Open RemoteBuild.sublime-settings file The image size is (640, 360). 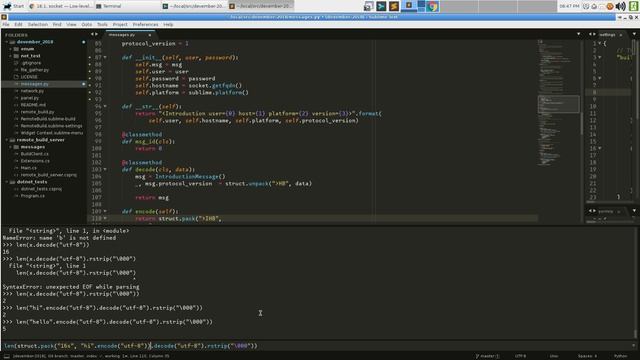tap(51, 126)
